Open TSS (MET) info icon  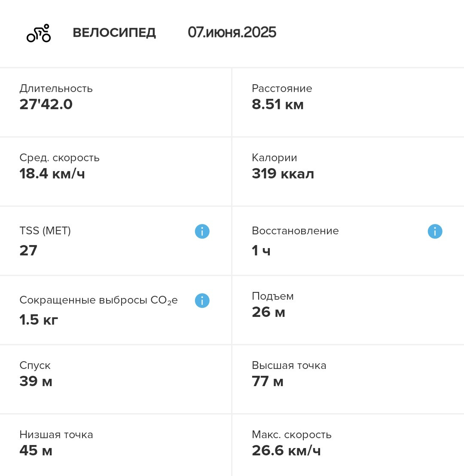click(x=202, y=231)
